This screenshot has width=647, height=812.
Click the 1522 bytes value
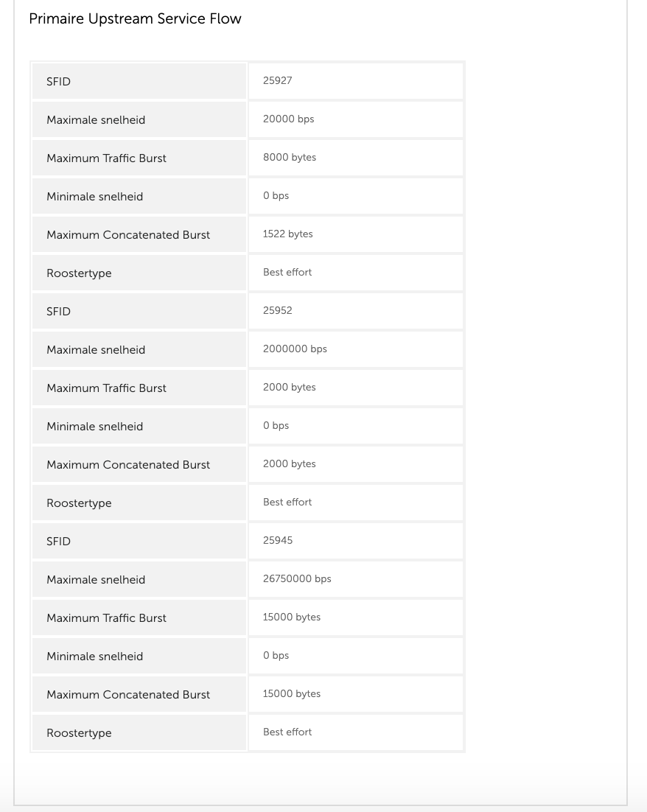(287, 234)
